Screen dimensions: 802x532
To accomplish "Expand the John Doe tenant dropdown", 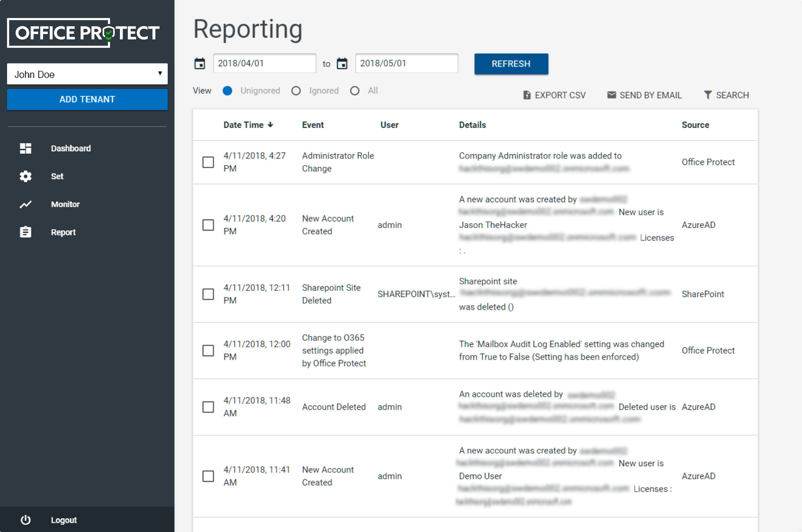I will [x=87, y=74].
